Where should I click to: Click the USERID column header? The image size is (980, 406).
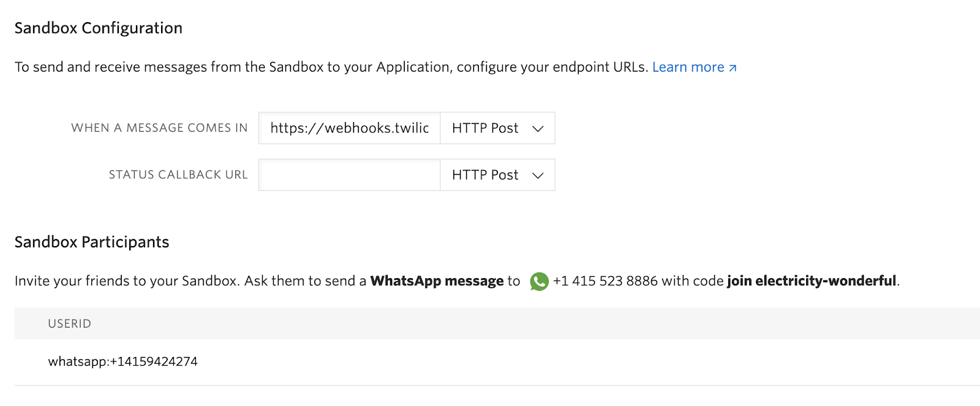click(69, 324)
